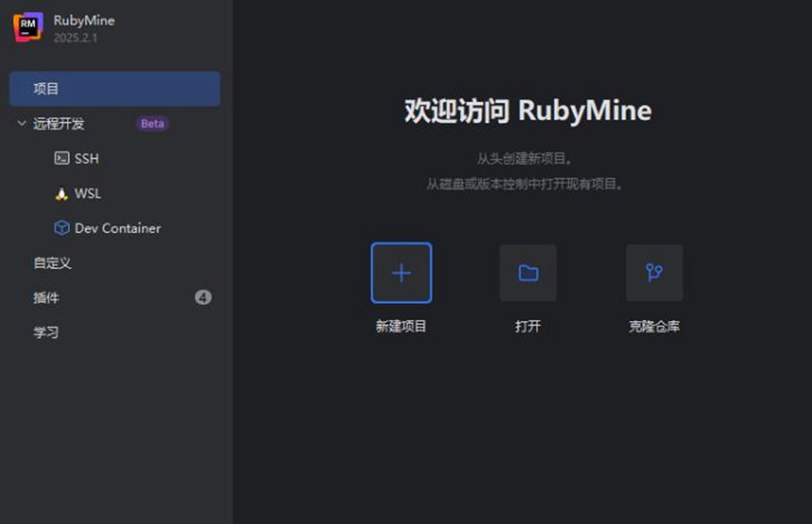Click the 克隆仓库 label
The width and height of the screenshot is (812, 524).
[654, 326]
